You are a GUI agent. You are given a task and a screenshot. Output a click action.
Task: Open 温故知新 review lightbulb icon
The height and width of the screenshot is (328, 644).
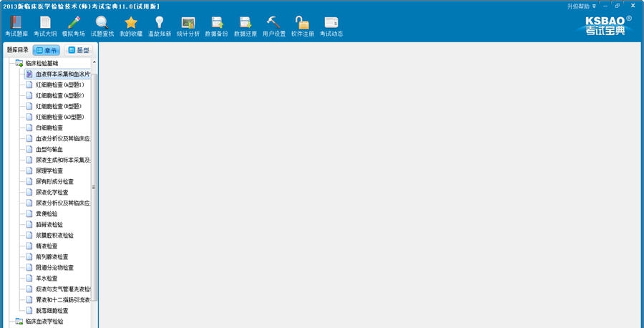pos(160,26)
